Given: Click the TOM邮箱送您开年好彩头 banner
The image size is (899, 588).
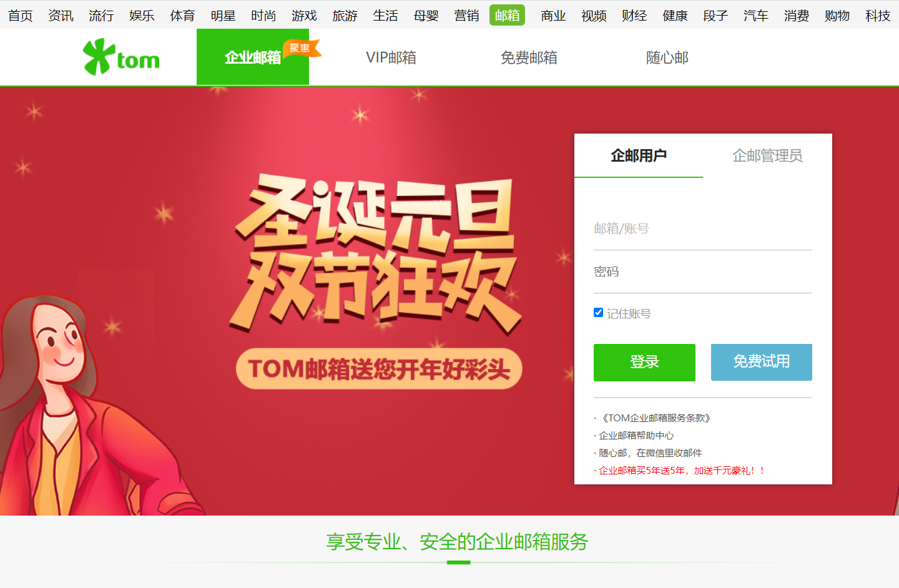Looking at the screenshot, I should click(379, 369).
